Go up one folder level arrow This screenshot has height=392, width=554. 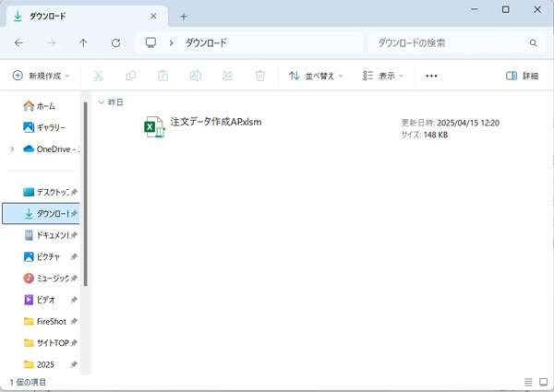(83, 43)
